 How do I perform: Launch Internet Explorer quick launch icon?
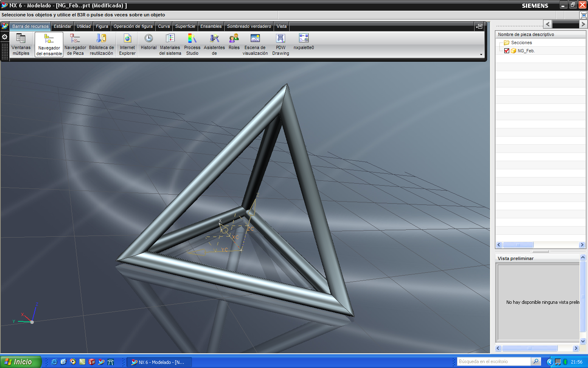54,362
